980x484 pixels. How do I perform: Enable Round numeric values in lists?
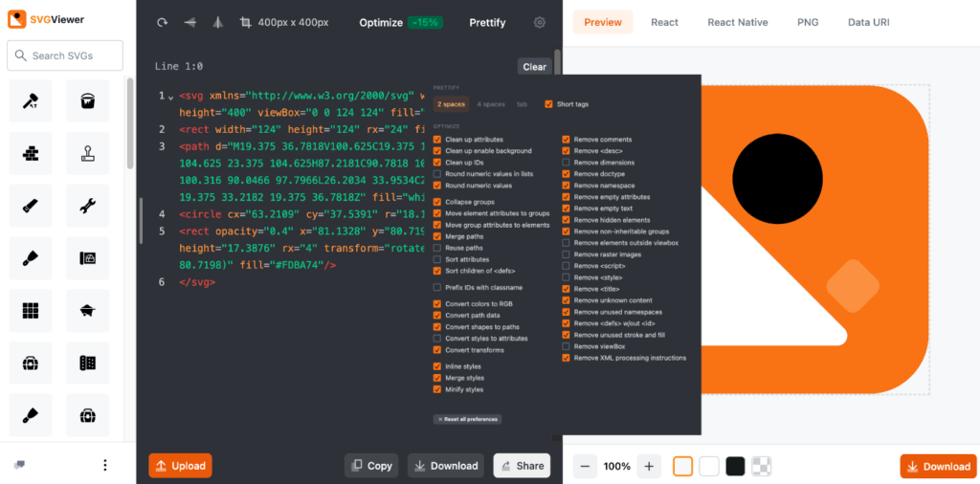436,174
